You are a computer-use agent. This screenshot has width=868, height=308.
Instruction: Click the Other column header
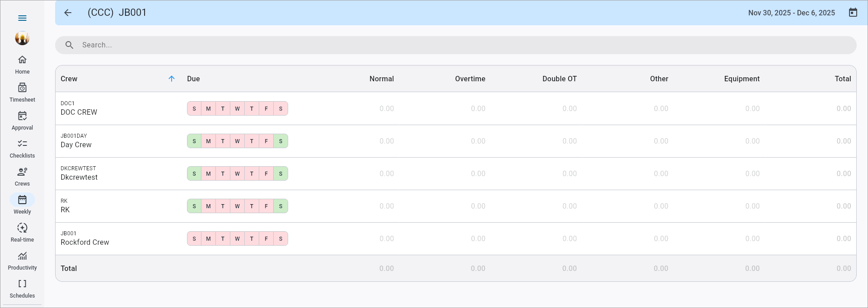659,79
